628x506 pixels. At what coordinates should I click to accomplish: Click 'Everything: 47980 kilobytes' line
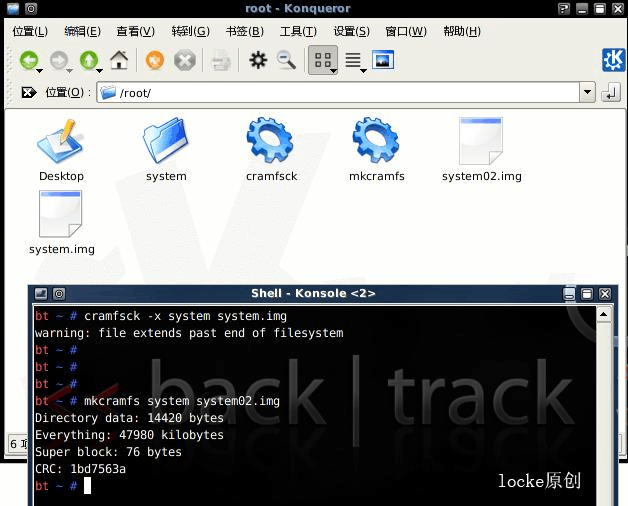coord(129,435)
